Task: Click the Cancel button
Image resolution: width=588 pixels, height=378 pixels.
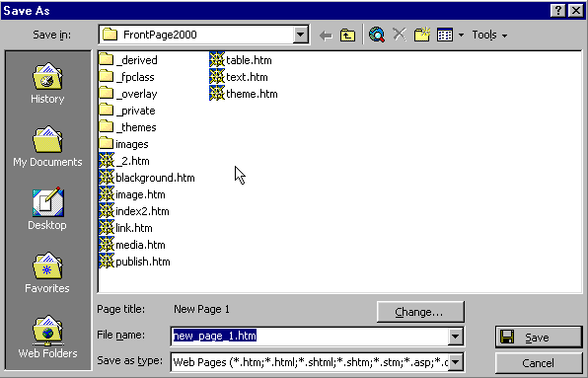Action: (539, 363)
